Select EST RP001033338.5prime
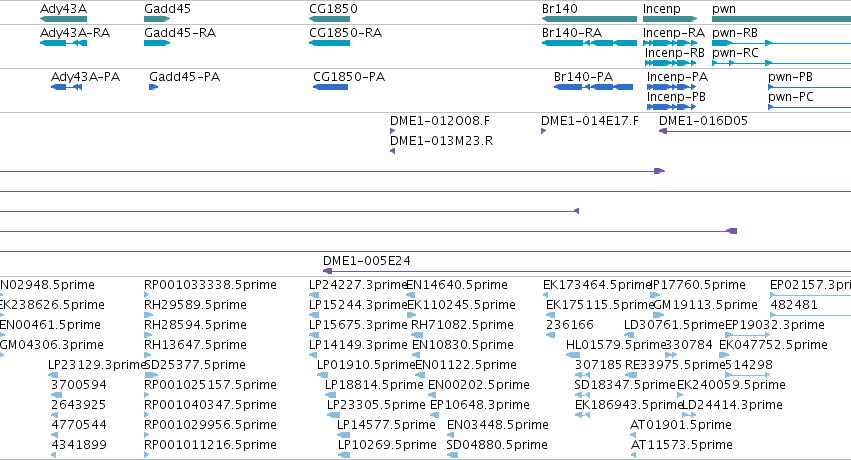 click(211, 285)
